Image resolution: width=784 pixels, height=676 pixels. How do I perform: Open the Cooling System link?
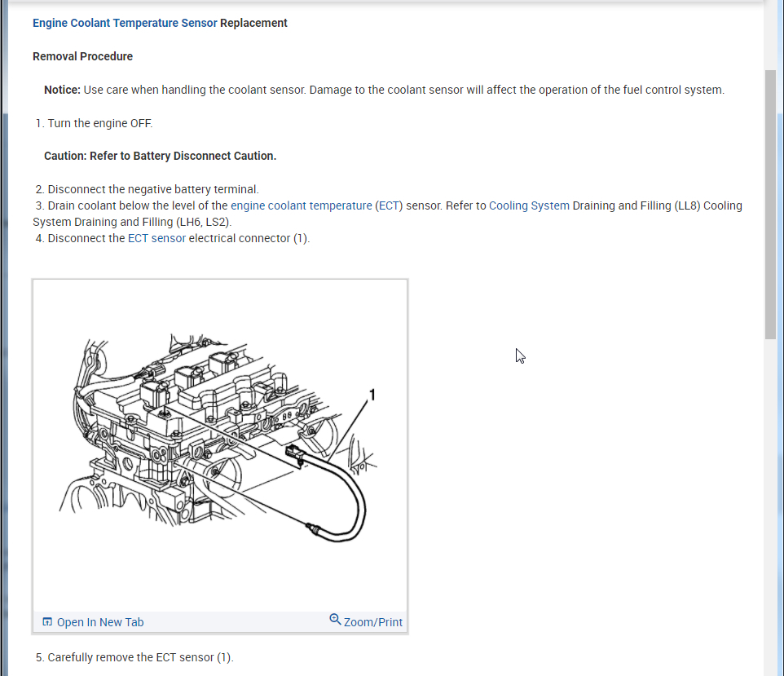tap(529, 205)
